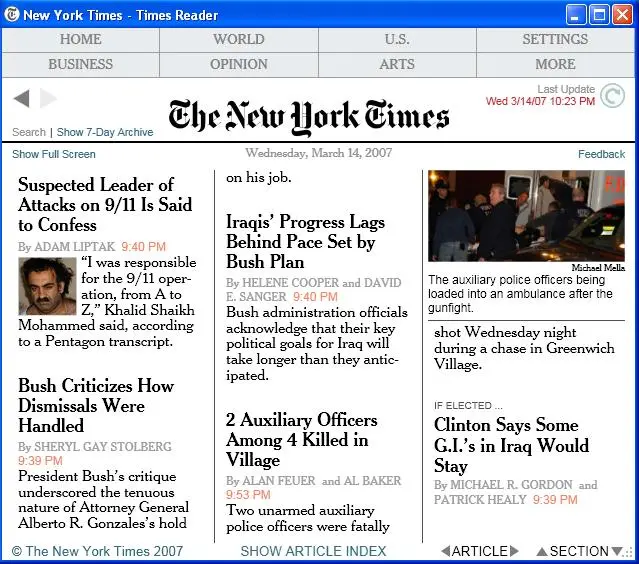The width and height of the screenshot is (639, 564).
Task: Click the ADAM LIPTAK byline
Action: pyautogui.click(x=66, y=247)
